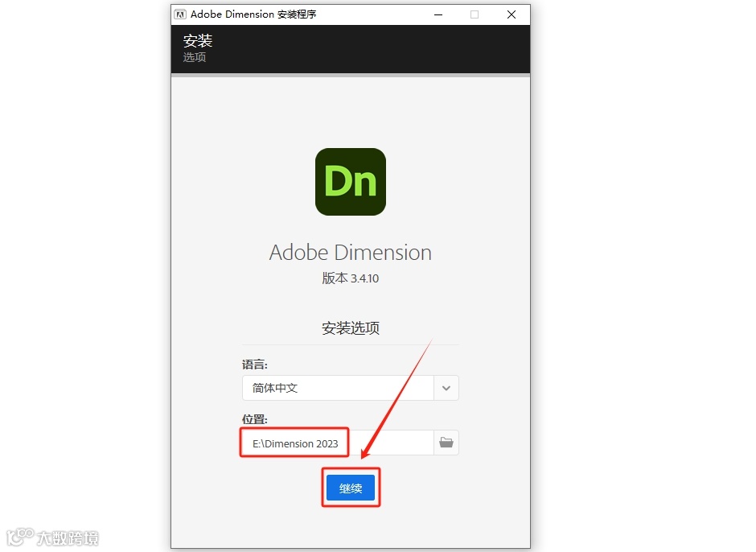Image resolution: width=756 pixels, height=552 pixels.
Task: Click the installer title bar app icon
Action: (x=180, y=14)
